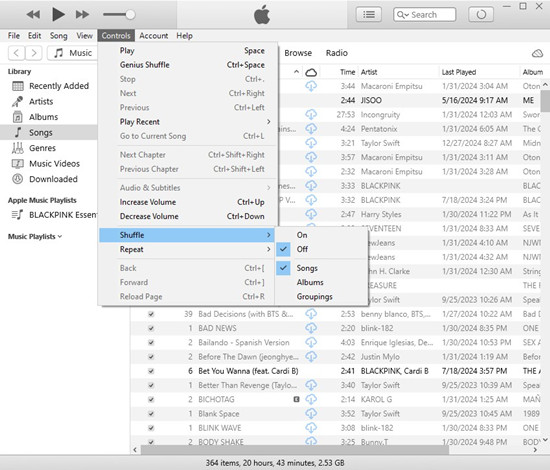Screen dimensions: 550x470
Task: Download the Incongruity track cloud icon
Action: click(311, 115)
